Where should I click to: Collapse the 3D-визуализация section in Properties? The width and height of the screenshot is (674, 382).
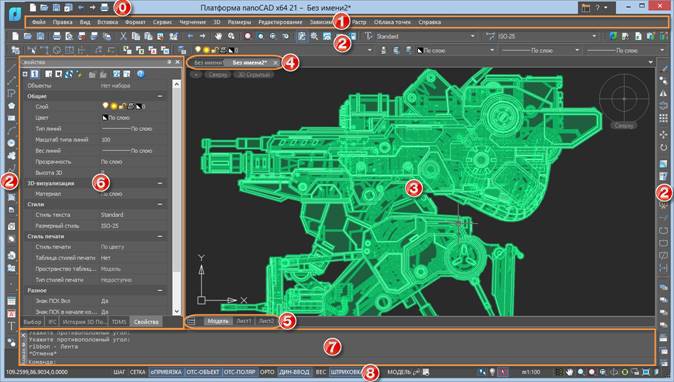point(160,183)
